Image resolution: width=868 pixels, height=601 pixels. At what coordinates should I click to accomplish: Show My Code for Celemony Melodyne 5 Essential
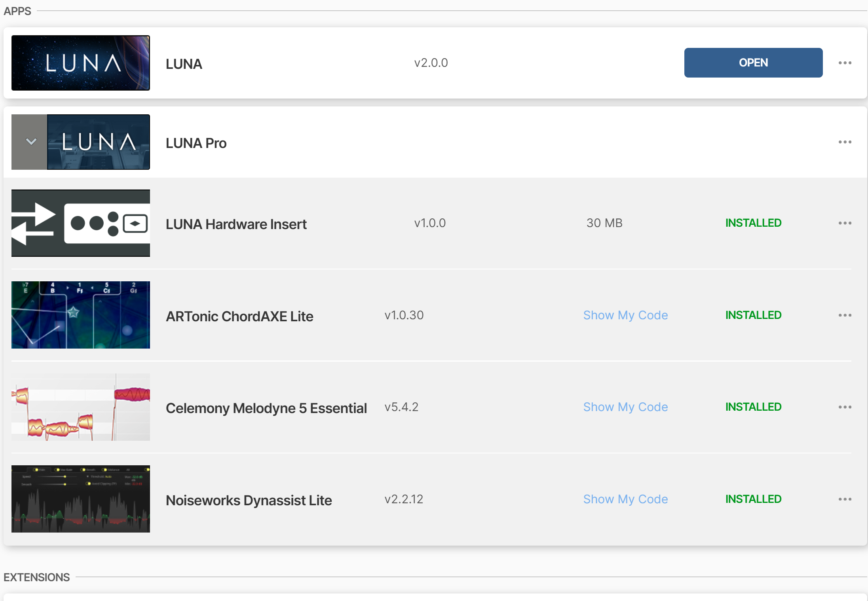coord(625,407)
